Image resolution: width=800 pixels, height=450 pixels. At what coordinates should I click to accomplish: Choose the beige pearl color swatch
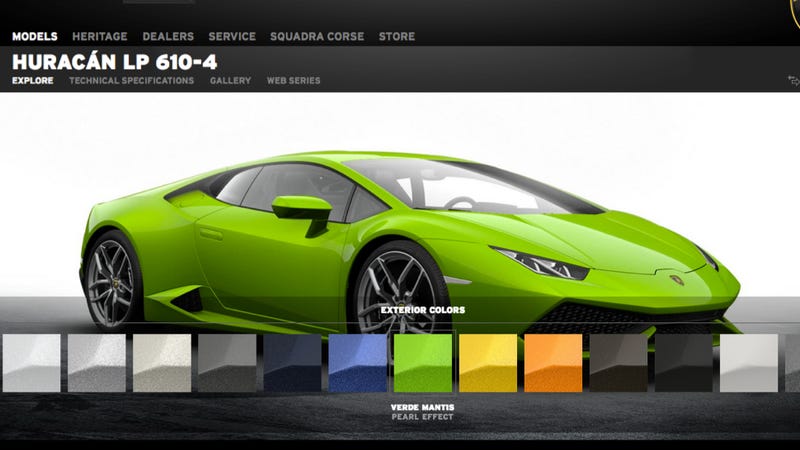(x=162, y=363)
